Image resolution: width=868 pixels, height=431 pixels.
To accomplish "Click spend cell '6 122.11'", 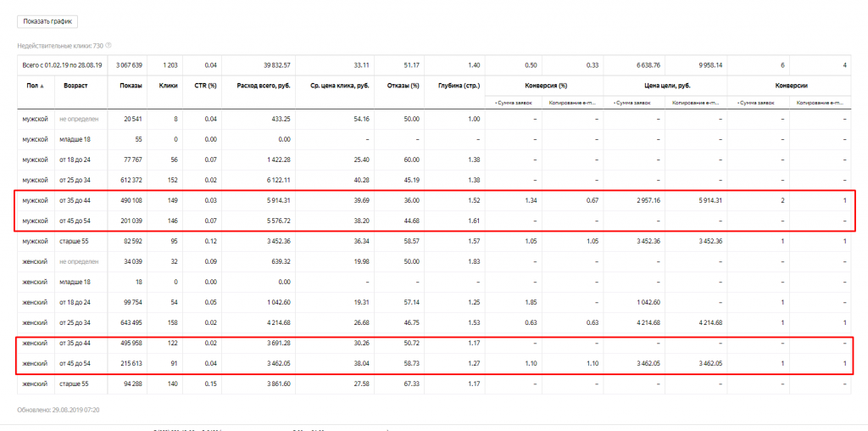I will pyautogui.click(x=278, y=181).
